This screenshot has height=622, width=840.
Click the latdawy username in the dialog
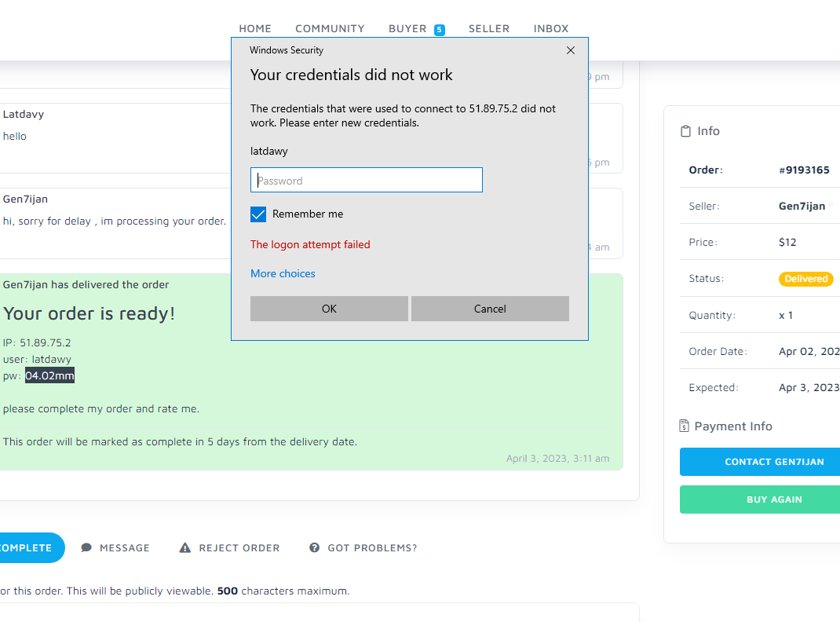(269, 151)
